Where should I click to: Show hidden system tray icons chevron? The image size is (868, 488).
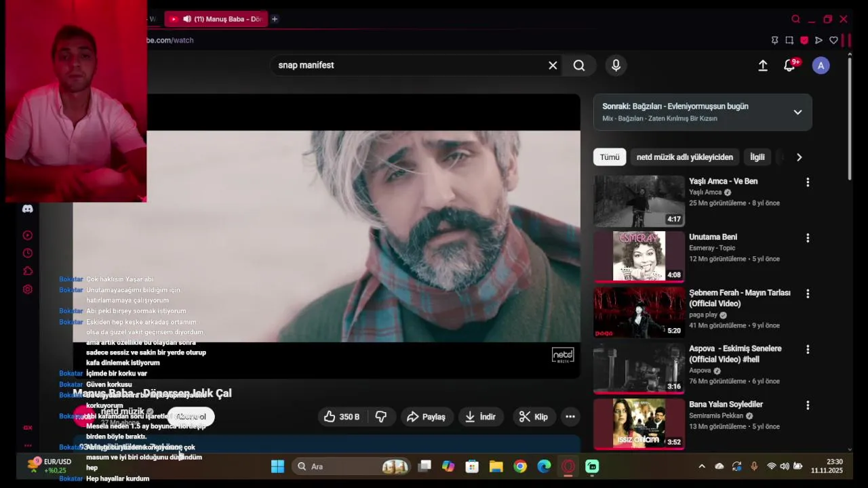[701, 466]
